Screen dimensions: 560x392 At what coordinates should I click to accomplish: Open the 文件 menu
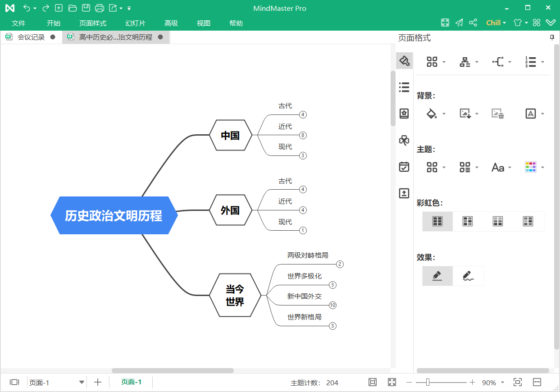tap(18, 23)
